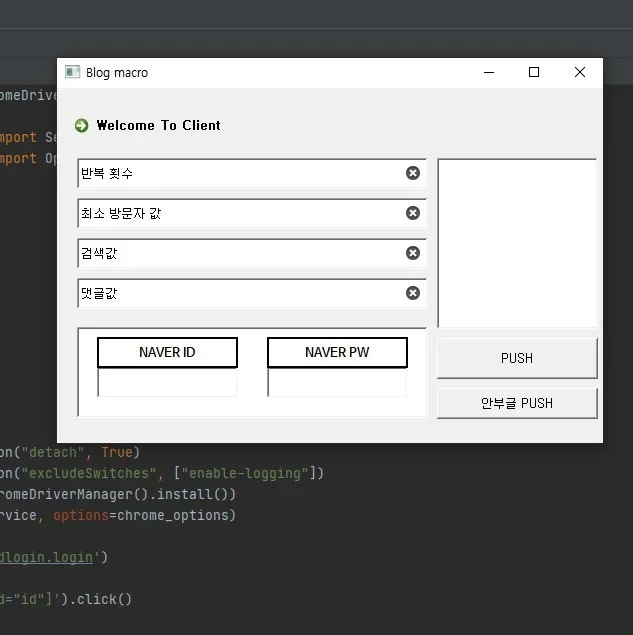
Task: Click True keyword in the code editor
Action: coord(117,452)
